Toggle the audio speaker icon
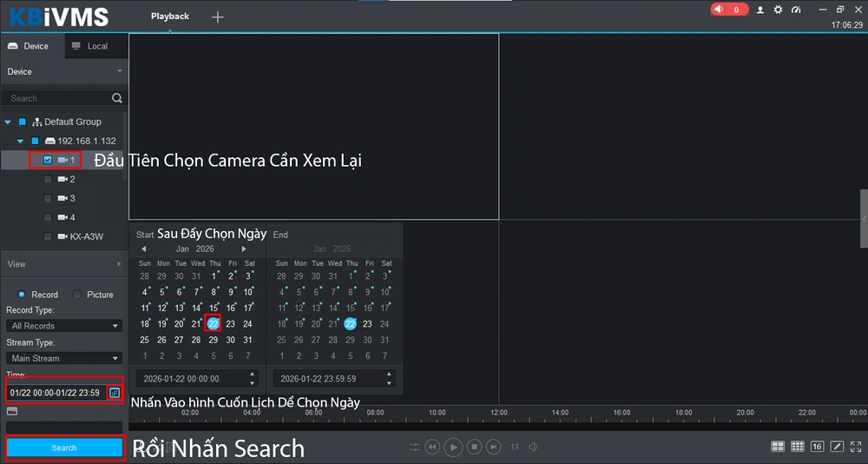The height and width of the screenshot is (464, 868). pos(533,447)
